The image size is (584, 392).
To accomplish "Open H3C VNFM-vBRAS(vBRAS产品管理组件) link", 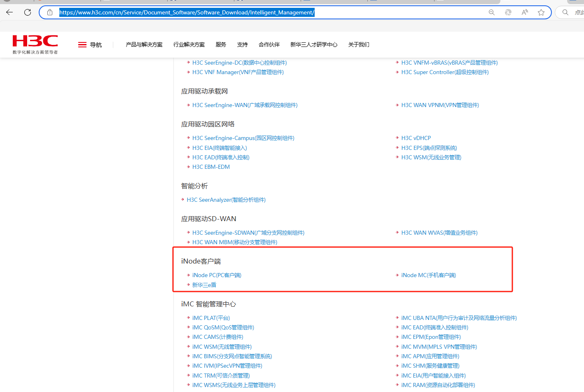I will 450,63.
